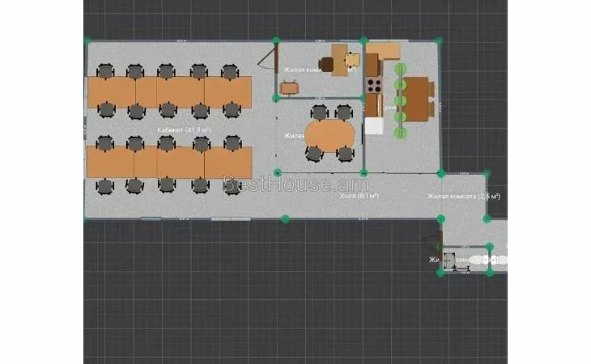Click the BestHouse.am watermark text
The image size is (591, 364).
(295, 184)
